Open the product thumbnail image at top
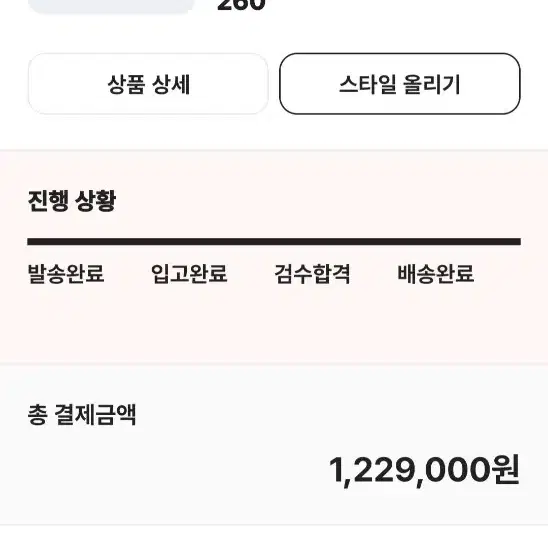Image resolution: width=548 pixels, height=548 pixels. [111, 6]
